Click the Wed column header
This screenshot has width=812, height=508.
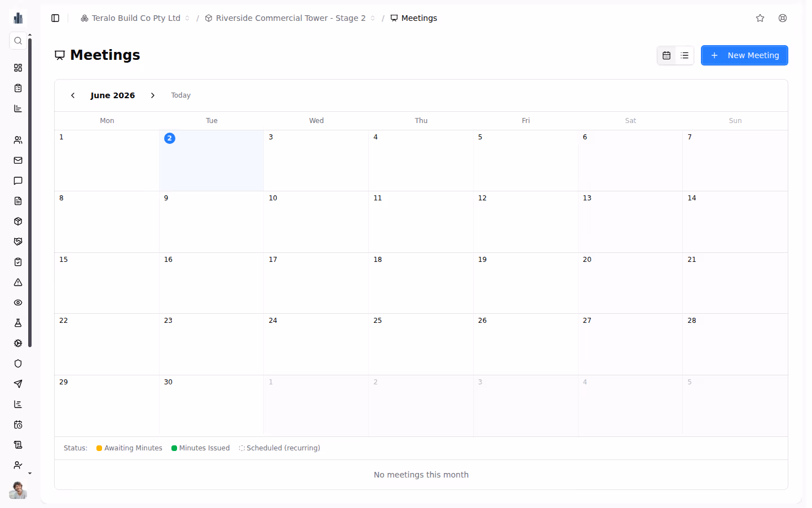[316, 121]
